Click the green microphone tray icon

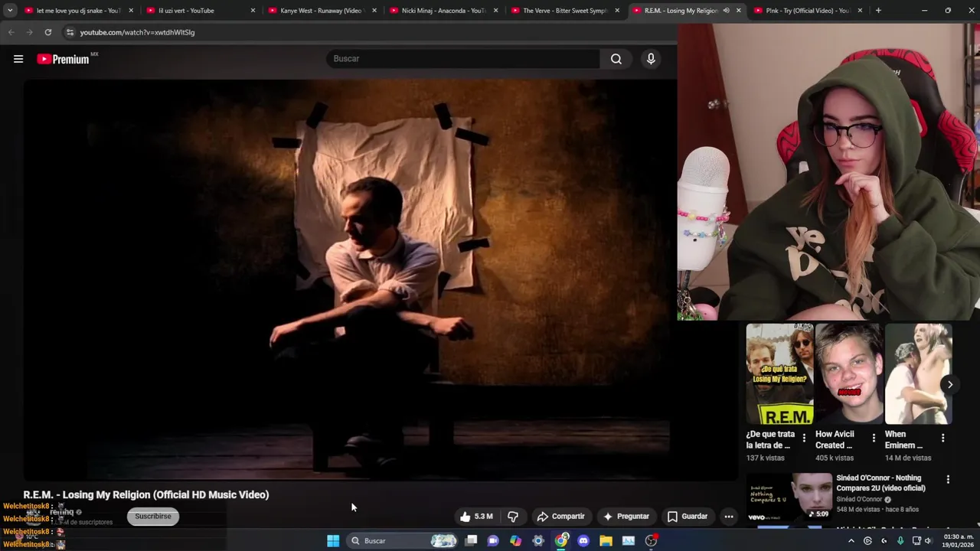point(900,541)
